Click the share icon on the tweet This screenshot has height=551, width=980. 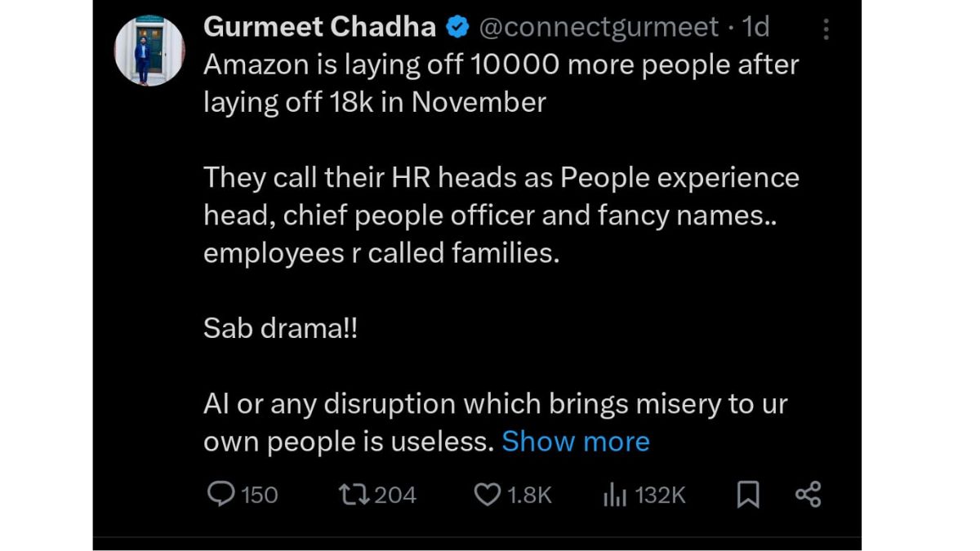click(808, 494)
